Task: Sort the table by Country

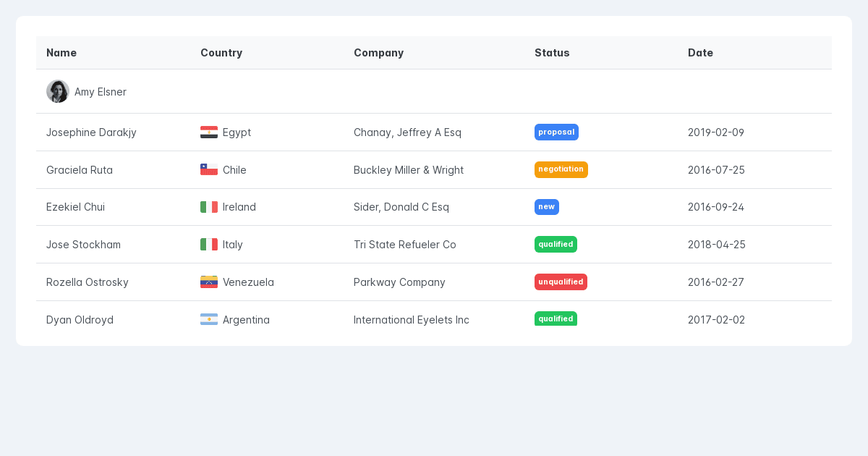Action: [x=221, y=52]
